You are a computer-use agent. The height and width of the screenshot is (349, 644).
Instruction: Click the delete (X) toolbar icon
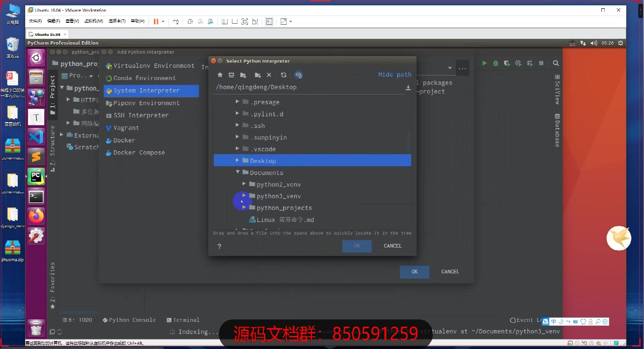(269, 75)
